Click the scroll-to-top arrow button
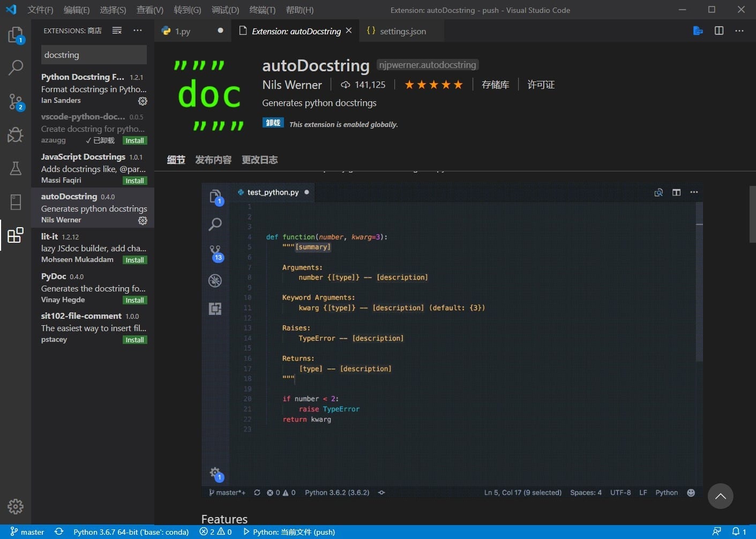The height and width of the screenshot is (539, 756). [x=720, y=496]
